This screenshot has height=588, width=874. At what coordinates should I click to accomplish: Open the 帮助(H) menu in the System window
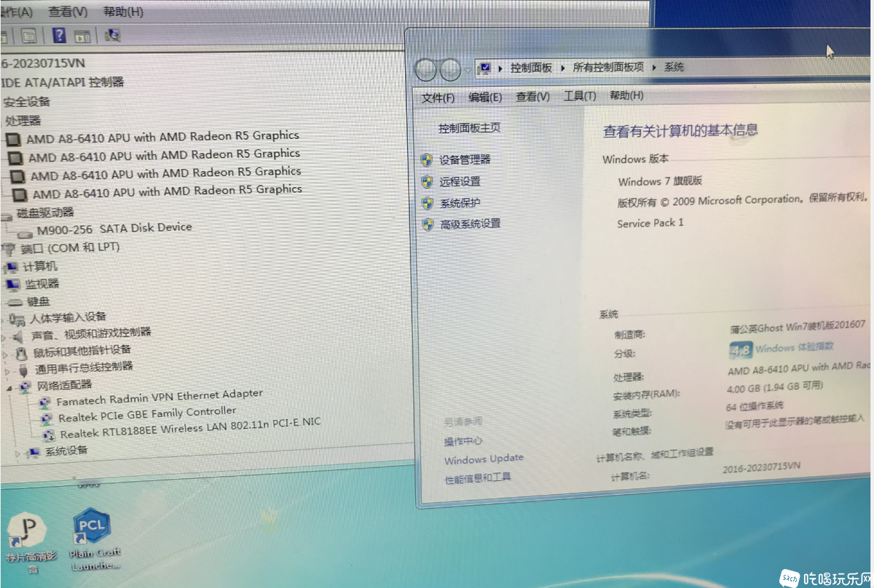coord(626,95)
